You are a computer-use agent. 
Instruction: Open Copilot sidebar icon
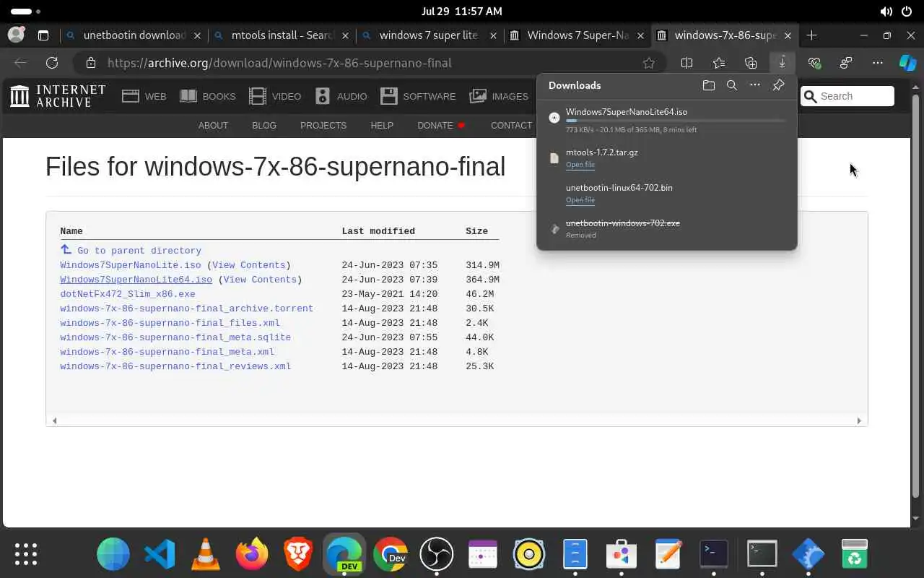[x=907, y=63]
